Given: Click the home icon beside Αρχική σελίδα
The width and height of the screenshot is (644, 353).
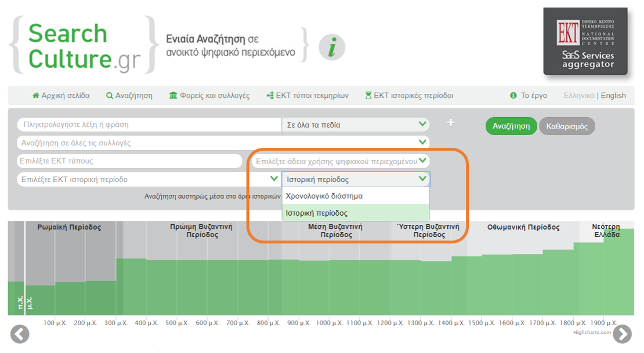Looking at the screenshot, I should (x=36, y=96).
